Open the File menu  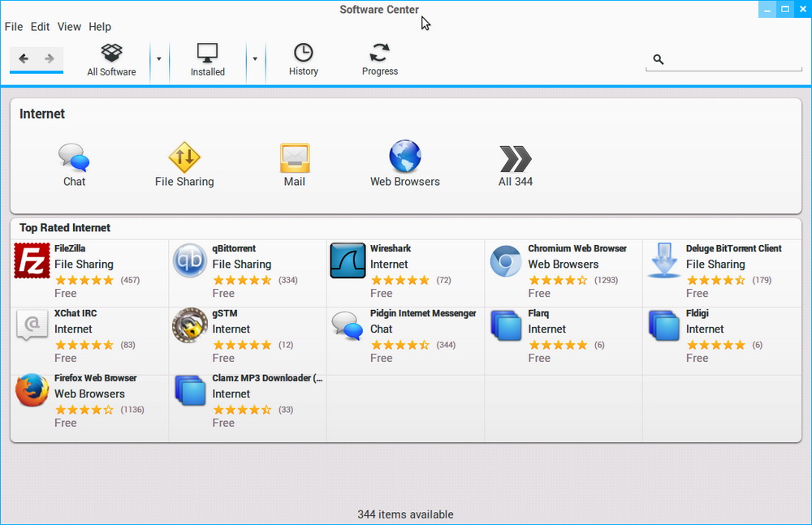14,27
